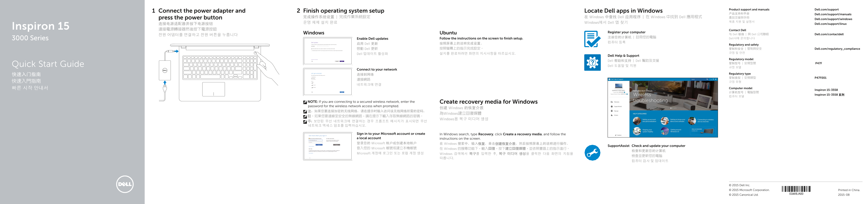
Task: Click the Let's get connected screenshot thumbnail
Action: [328, 82]
